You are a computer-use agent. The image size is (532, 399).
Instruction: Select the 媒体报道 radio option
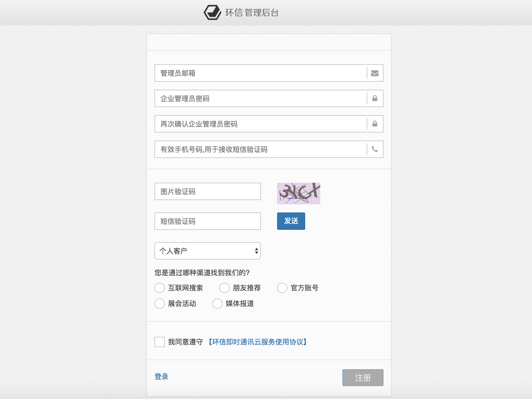click(217, 304)
